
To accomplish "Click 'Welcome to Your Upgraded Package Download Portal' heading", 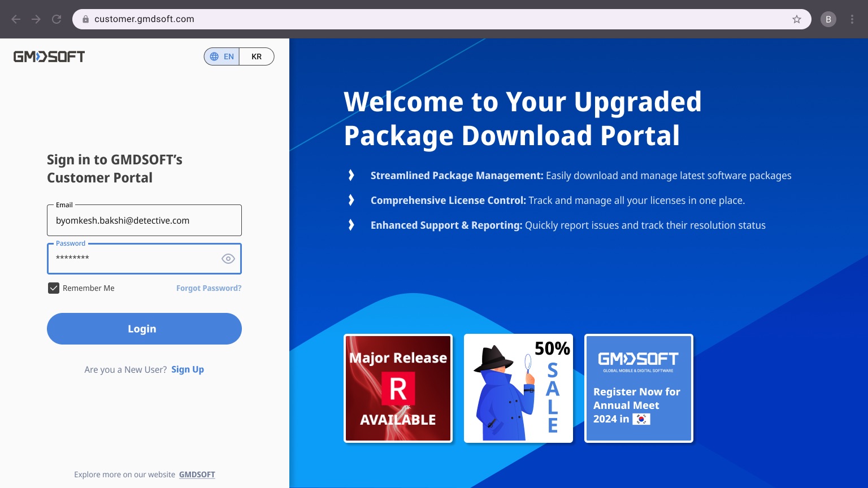I will pyautogui.click(x=523, y=119).
